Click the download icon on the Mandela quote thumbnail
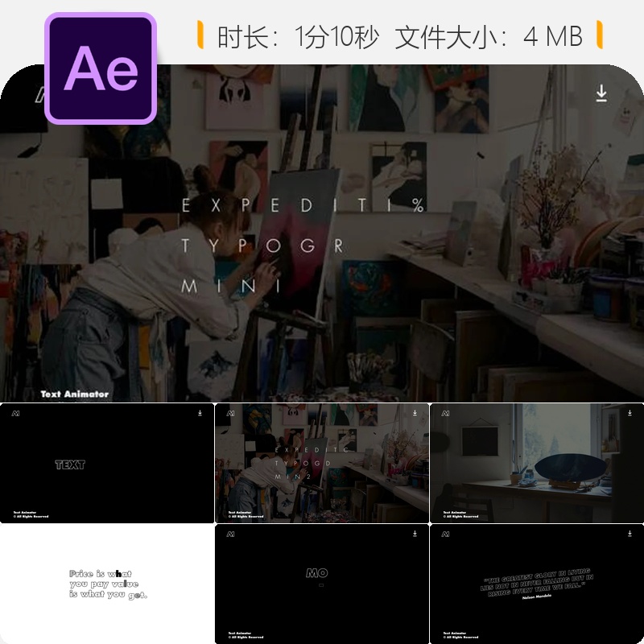Image resolution: width=644 pixels, height=644 pixels. (x=630, y=534)
